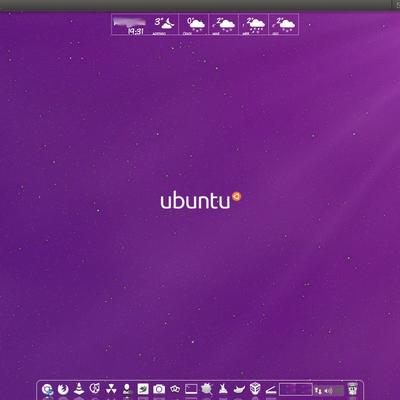This screenshot has width=400, height=400.
Task: Open the gear with magnifier icon
Action: [207, 389]
